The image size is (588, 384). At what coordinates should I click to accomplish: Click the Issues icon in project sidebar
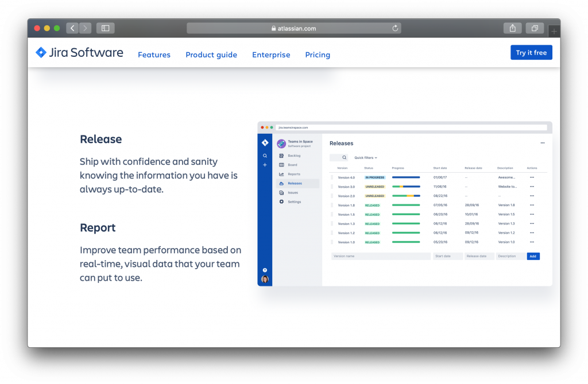click(x=281, y=193)
